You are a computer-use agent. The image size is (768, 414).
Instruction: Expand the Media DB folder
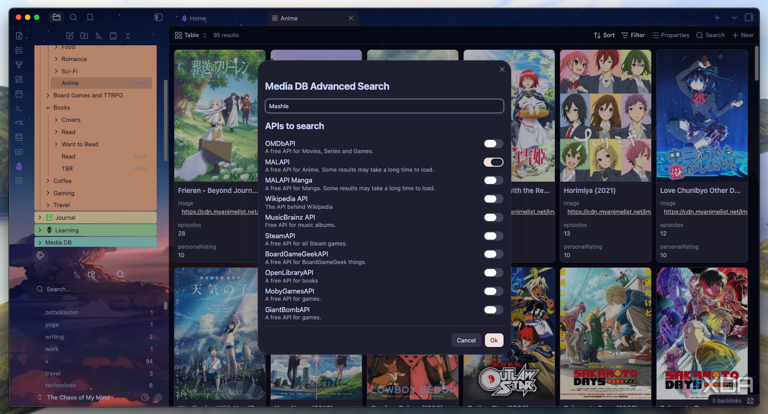(40, 243)
